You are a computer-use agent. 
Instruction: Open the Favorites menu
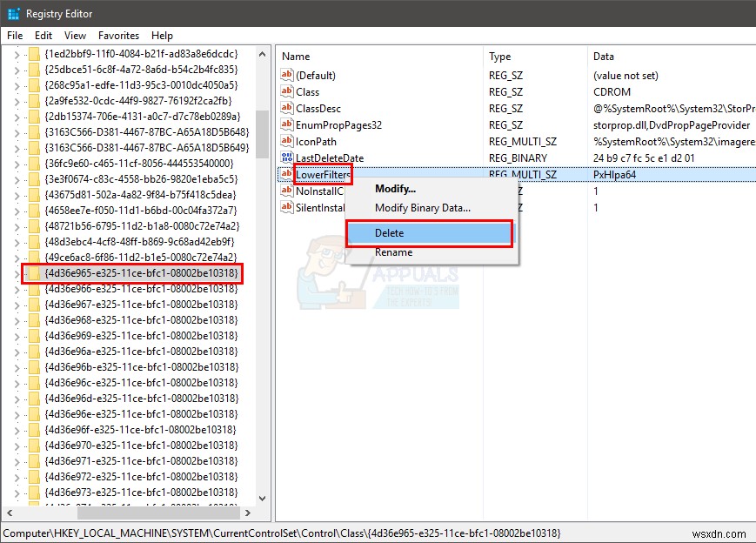click(x=118, y=36)
